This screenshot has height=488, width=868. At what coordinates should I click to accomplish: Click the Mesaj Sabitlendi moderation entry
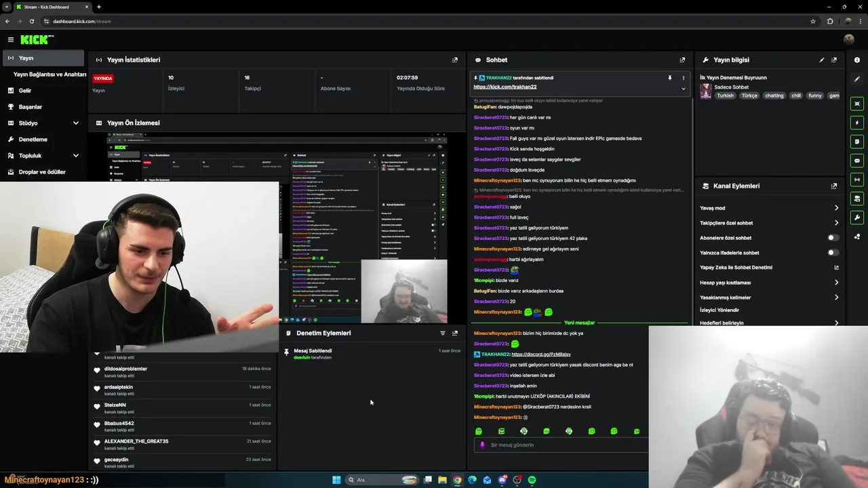(x=372, y=354)
